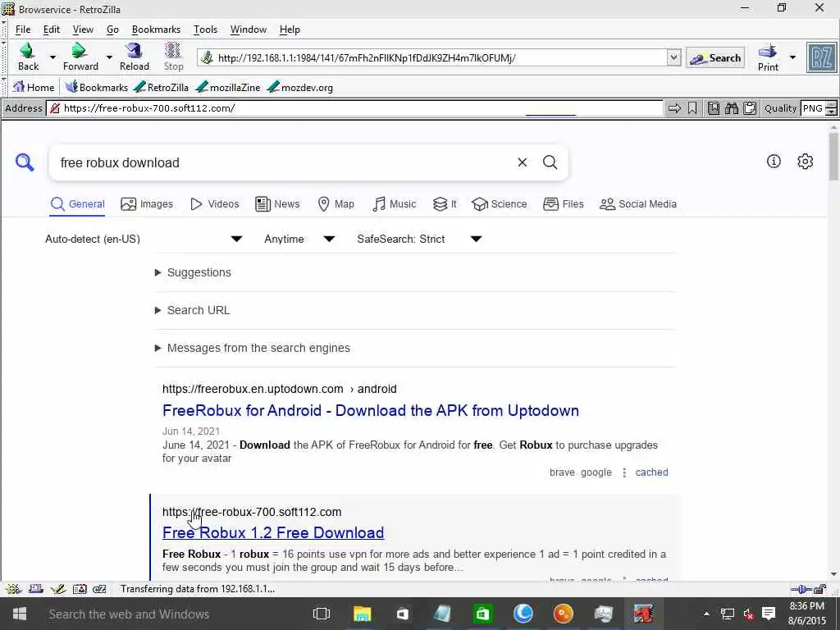Open the mozillaZine bookmark link

click(228, 87)
